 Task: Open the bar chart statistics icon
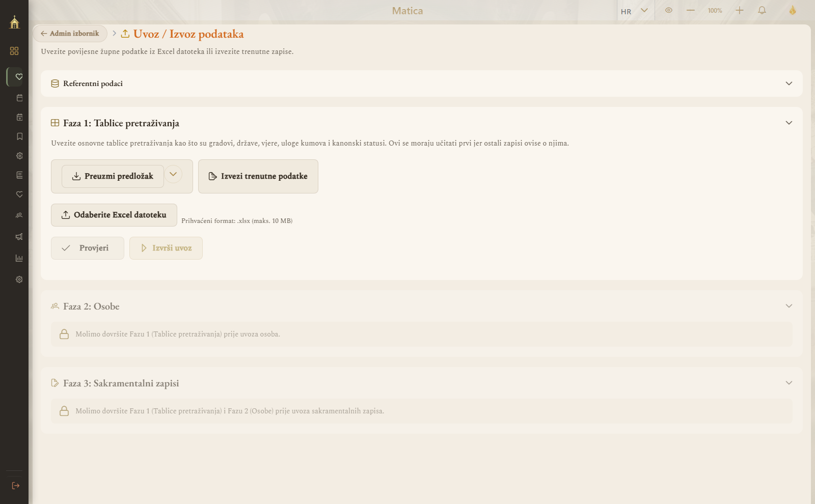pos(19,258)
